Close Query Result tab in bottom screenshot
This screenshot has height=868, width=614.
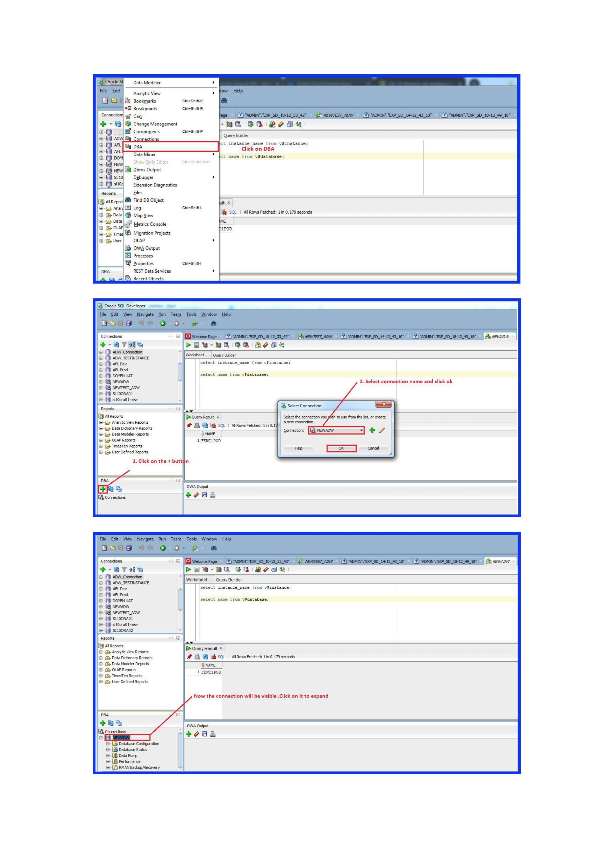pyautogui.click(x=221, y=648)
